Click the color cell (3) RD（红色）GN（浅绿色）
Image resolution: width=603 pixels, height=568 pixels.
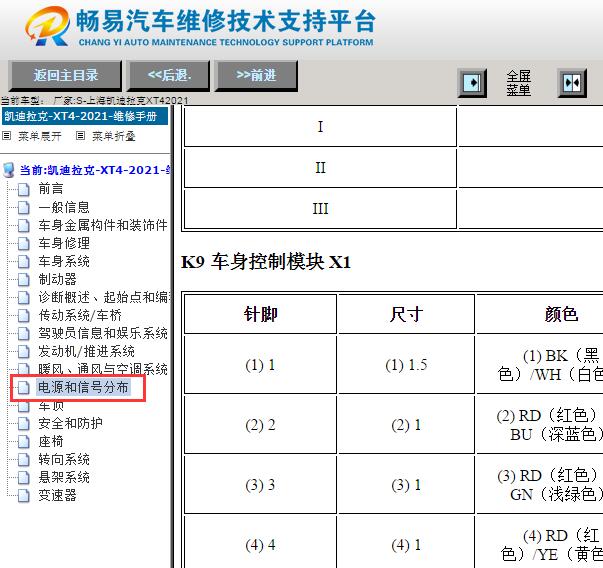point(540,485)
